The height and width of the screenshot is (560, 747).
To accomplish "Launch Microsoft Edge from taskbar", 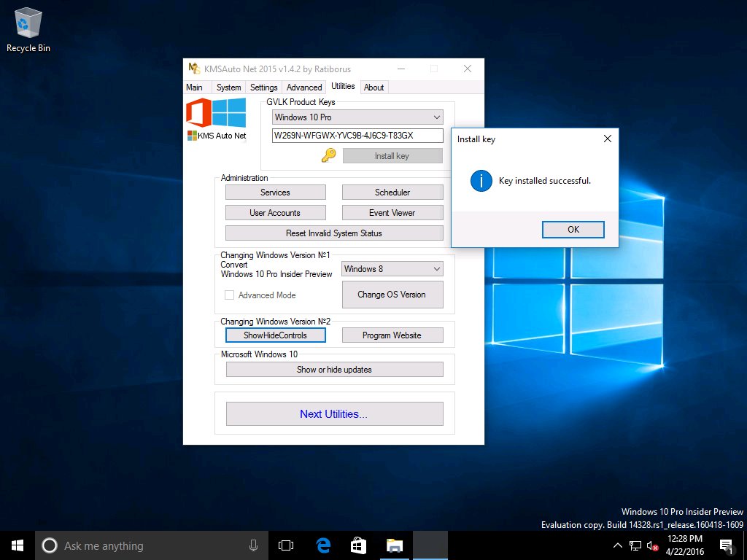I will click(x=323, y=545).
